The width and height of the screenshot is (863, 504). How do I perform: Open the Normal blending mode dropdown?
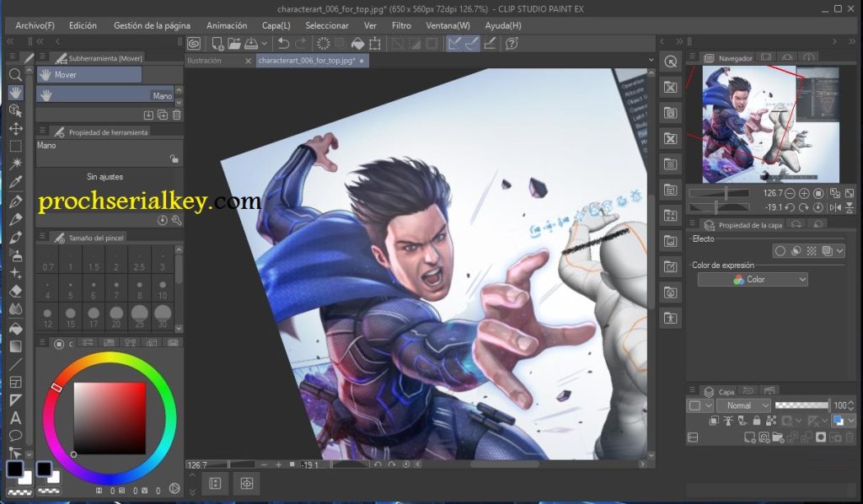click(743, 405)
